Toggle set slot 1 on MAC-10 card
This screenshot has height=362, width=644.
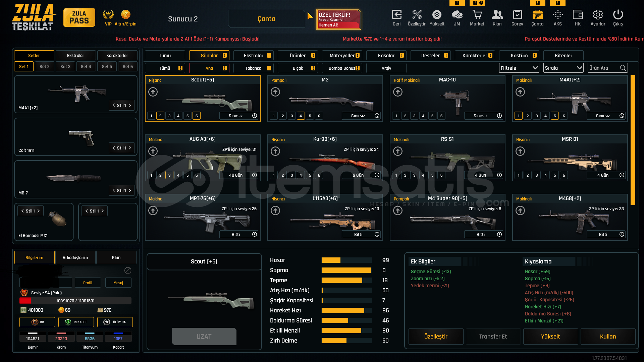tap(396, 116)
